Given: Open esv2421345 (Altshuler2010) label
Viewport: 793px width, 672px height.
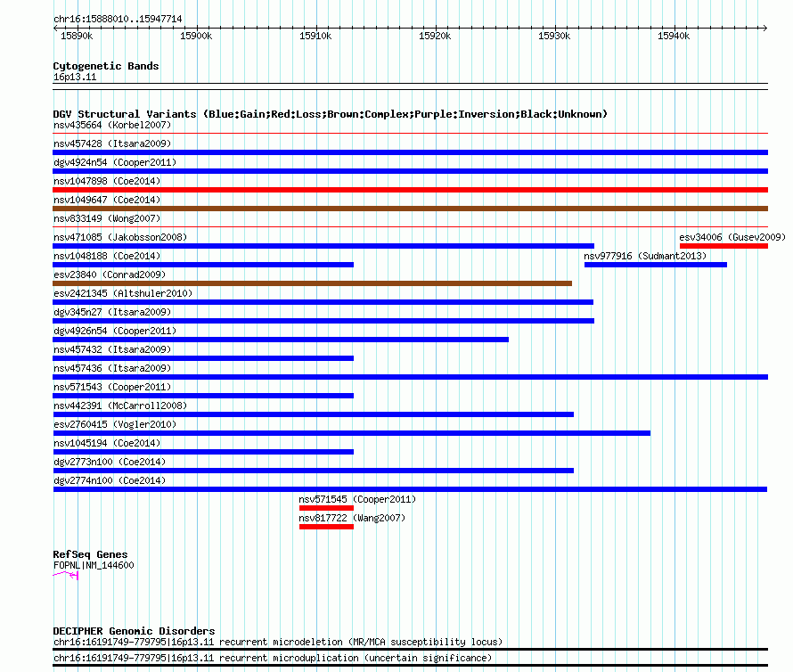Looking at the screenshot, I should [x=123, y=293].
